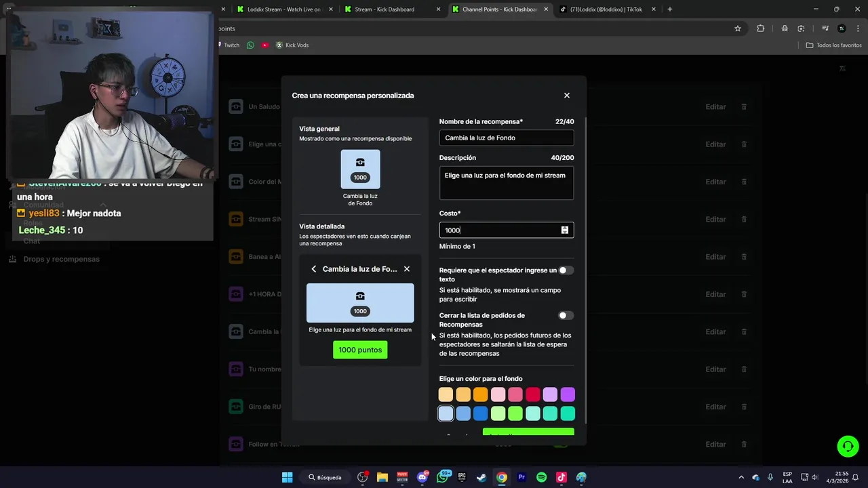Select the light pink background color

498,394
